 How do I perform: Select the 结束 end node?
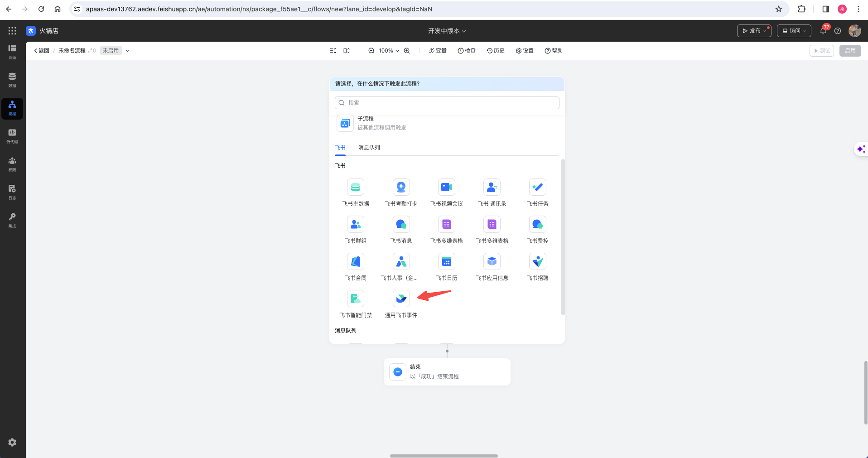pyautogui.click(x=447, y=372)
